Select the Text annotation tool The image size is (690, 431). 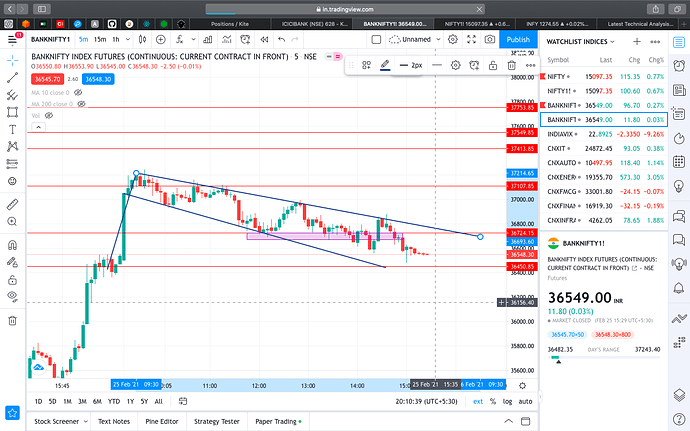coord(12,129)
